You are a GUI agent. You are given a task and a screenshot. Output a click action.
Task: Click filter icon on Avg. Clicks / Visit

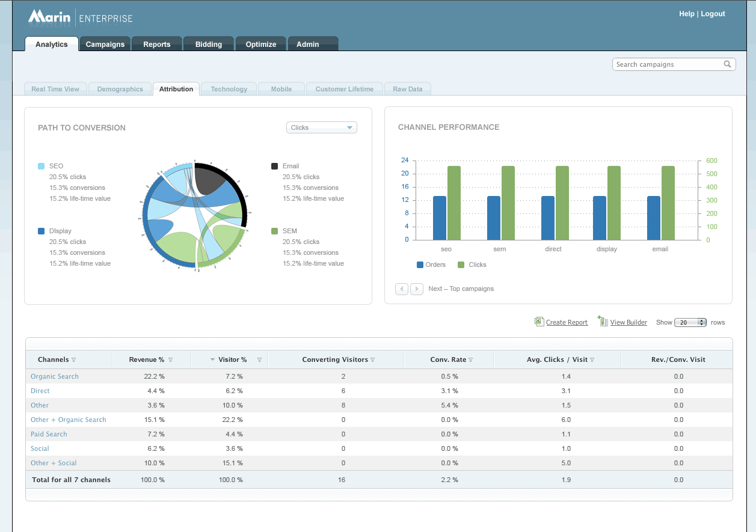click(x=592, y=360)
